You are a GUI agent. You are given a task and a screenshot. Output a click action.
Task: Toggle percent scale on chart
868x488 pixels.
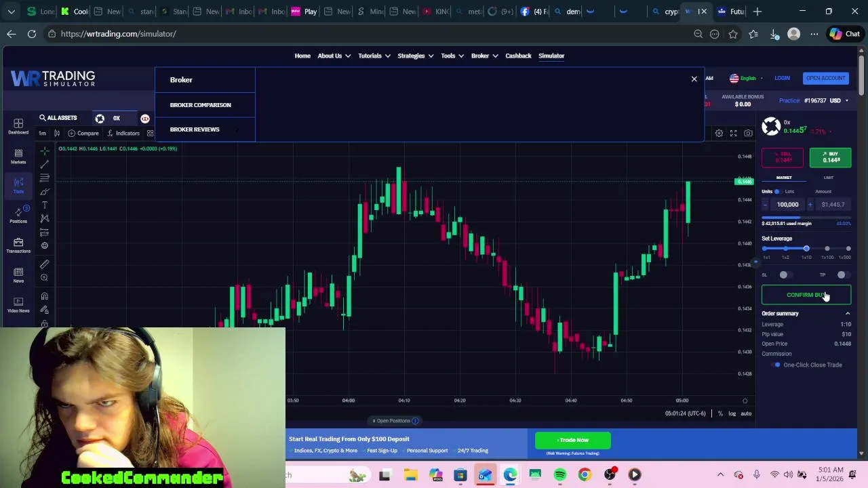click(x=720, y=413)
